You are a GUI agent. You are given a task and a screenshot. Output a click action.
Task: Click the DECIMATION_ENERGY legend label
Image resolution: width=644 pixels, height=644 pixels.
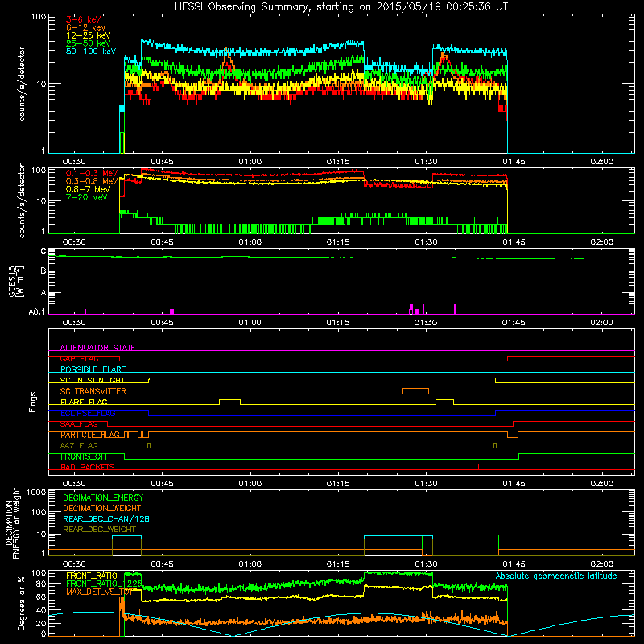pos(103,497)
